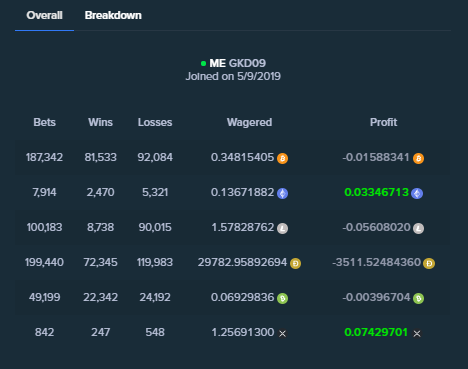Select the 0.06929836 wagered value
Screen dimensions: 468x369
coord(242,297)
